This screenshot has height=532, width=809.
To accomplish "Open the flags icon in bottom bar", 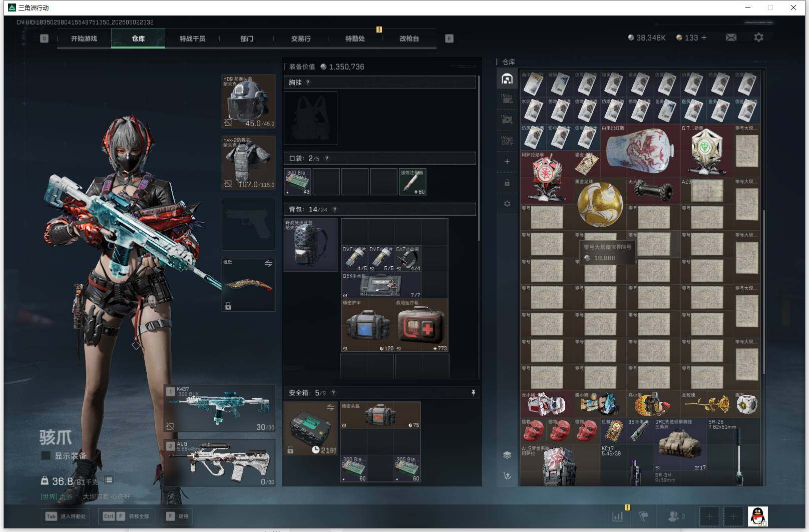I will coord(644,516).
